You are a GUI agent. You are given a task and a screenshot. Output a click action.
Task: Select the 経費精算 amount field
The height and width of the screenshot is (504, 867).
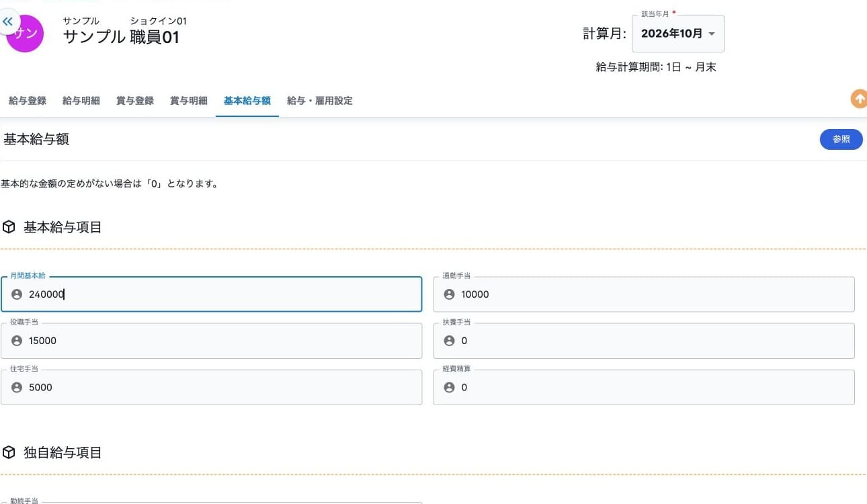[x=644, y=387]
